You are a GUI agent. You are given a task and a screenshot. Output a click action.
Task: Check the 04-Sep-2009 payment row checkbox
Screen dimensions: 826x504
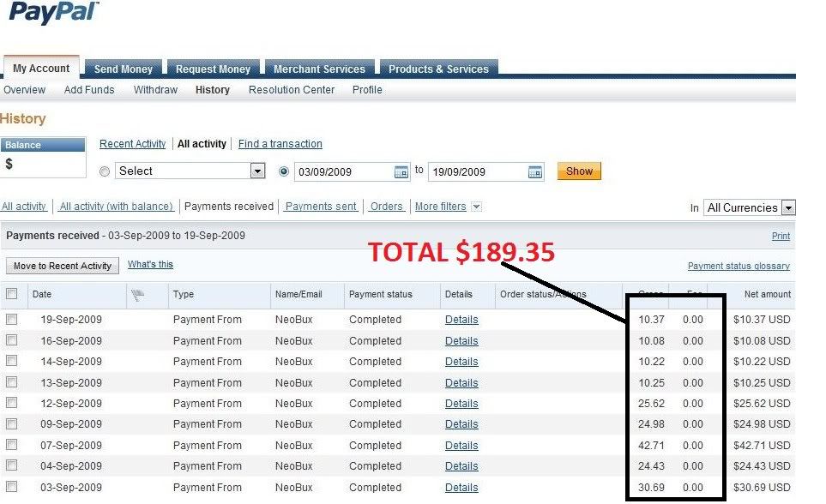pyautogui.click(x=12, y=465)
